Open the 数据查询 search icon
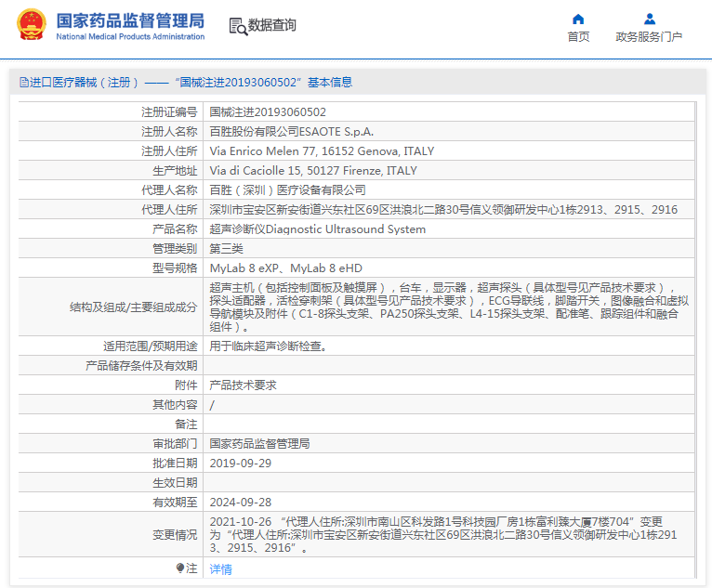The width and height of the screenshot is (712, 588). pyautogui.click(x=238, y=26)
